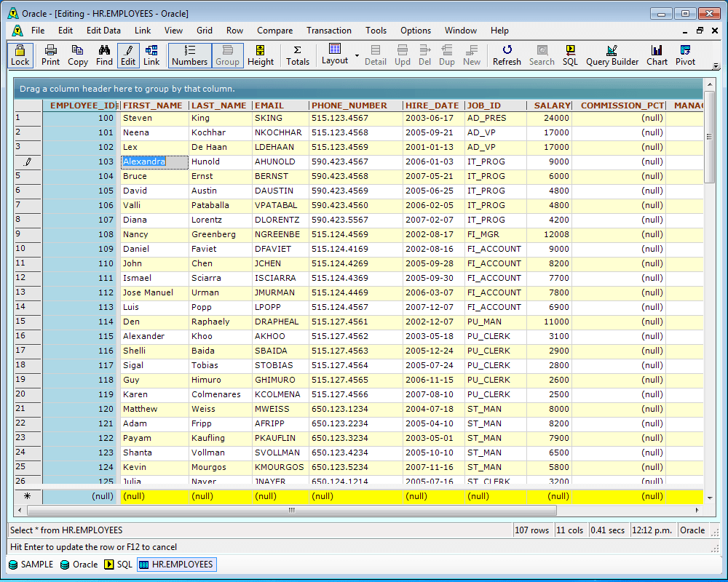
Task: Open Find with the binoculars icon
Action: 104,55
